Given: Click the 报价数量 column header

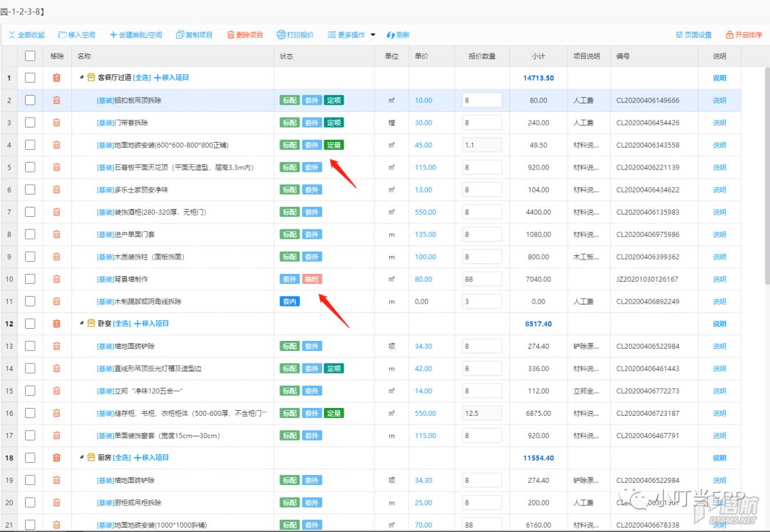Looking at the screenshot, I should pos(482,56).
